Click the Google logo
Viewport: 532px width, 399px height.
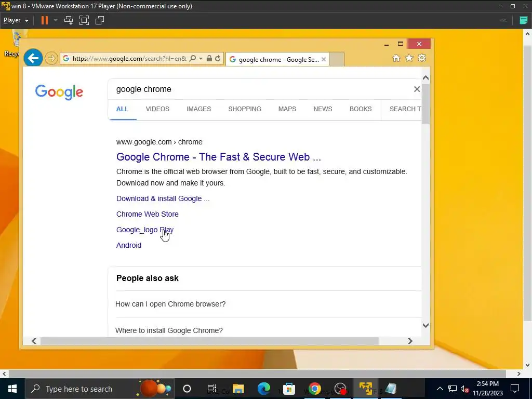tap(59, 91)
